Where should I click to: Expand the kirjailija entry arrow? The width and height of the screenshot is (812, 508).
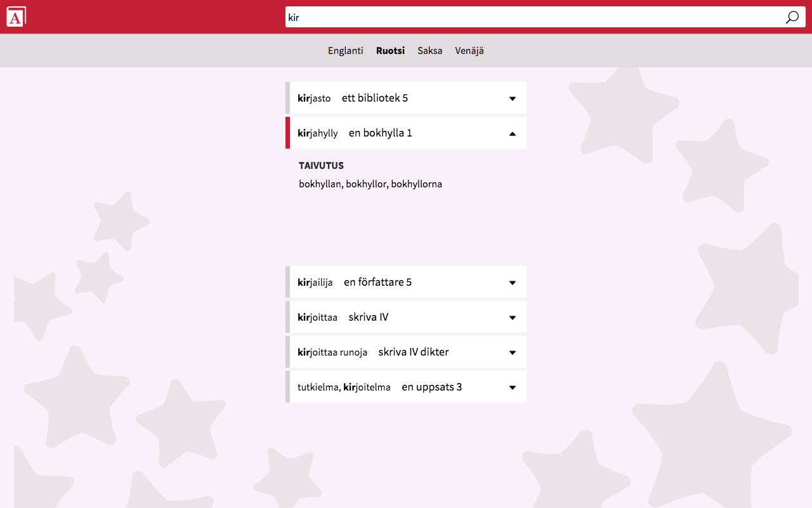(x=513, y=283)
